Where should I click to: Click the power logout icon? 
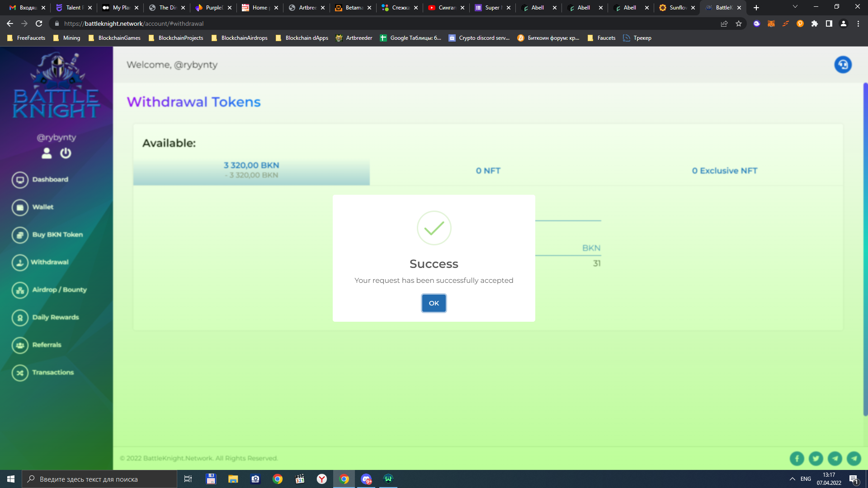pyautogui.click(x=66, y=153)
